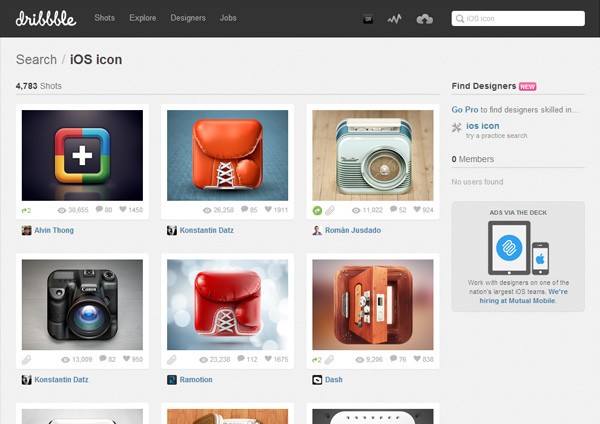Like the shot with 1911 hearts
This screenshot has width=600, height=424.
point(268,209)
